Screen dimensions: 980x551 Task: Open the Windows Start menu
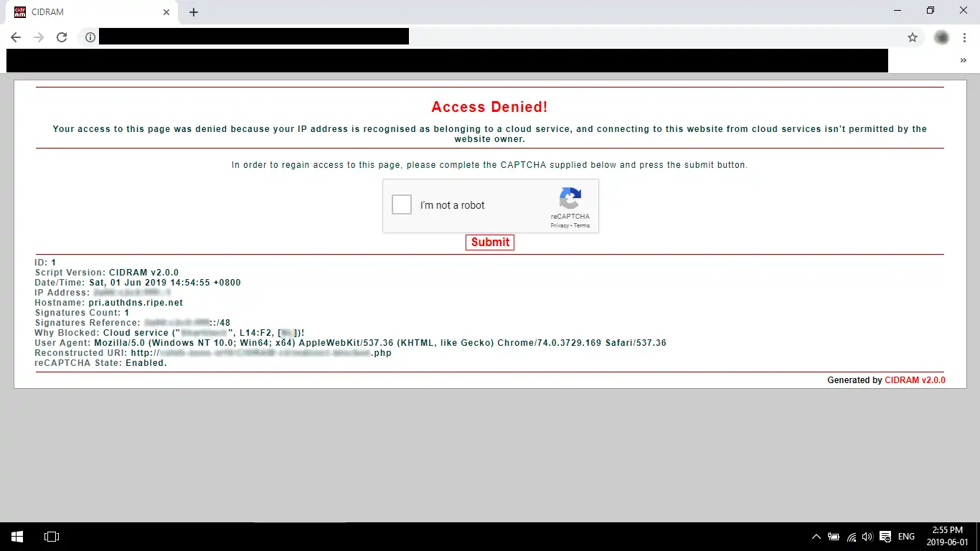pyautogui.click(x=17, y=537)
